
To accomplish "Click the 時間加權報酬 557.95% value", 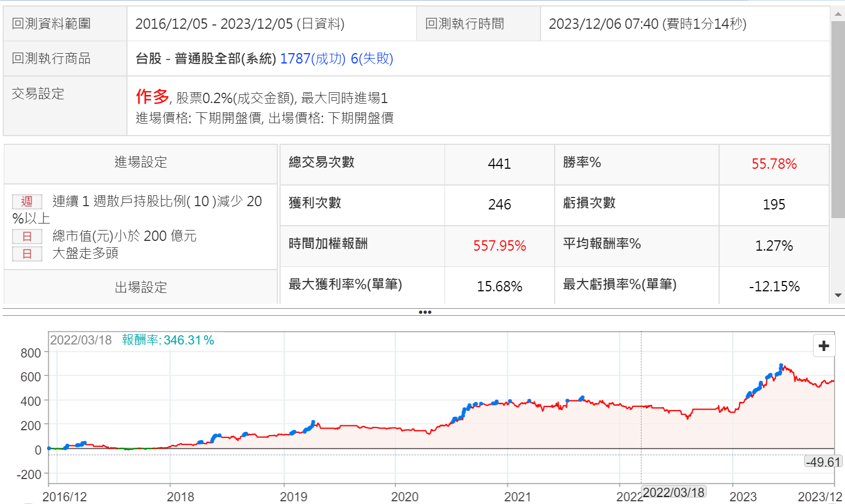I will (x=499, y=246).
